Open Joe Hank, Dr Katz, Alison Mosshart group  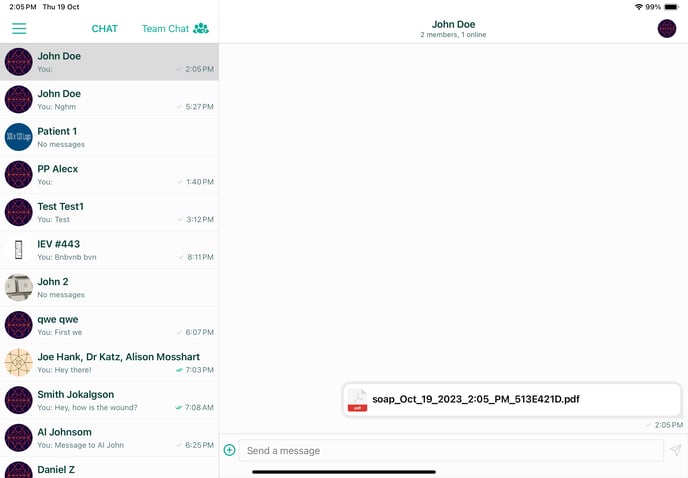click(109, 363)
